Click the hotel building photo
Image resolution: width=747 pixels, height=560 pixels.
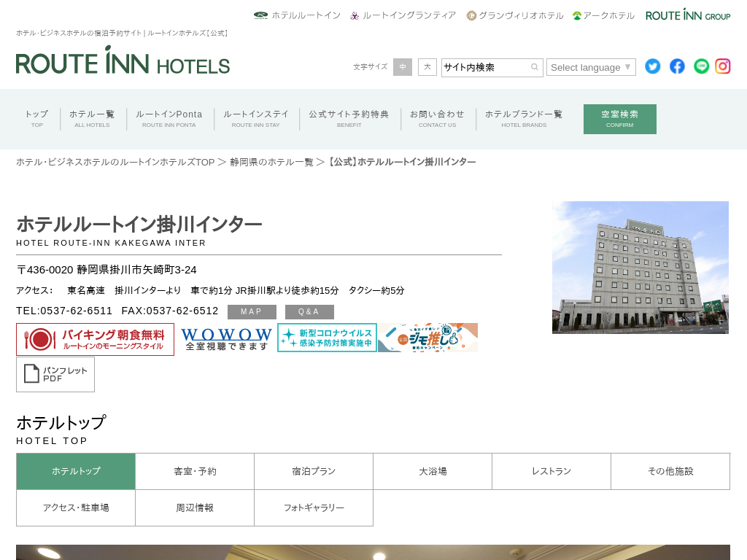[x=640, y=267]
